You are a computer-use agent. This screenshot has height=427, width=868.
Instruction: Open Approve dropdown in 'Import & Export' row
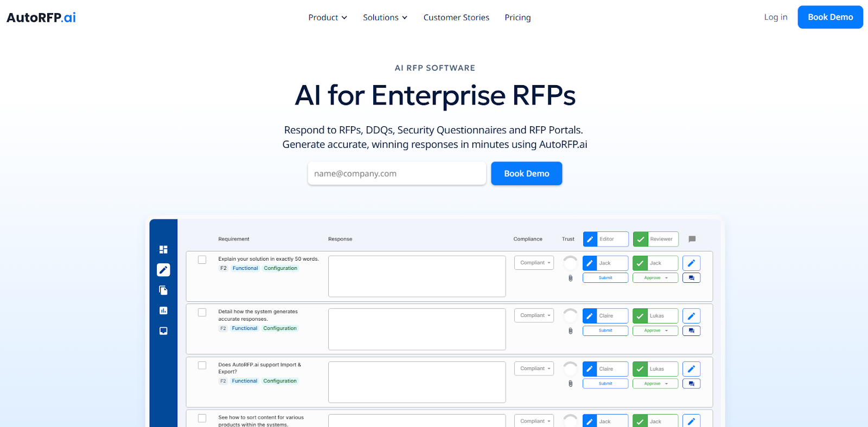point(655,384)
